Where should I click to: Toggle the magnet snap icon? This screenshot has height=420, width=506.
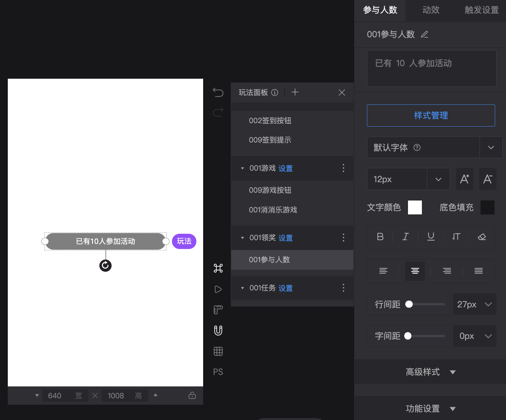tap(218, 330)
